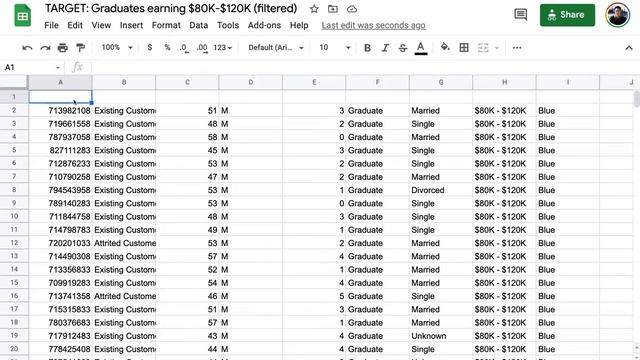Toggle bold formatting
This screenshot has height=360, width=640.
(x=367, y=48)
